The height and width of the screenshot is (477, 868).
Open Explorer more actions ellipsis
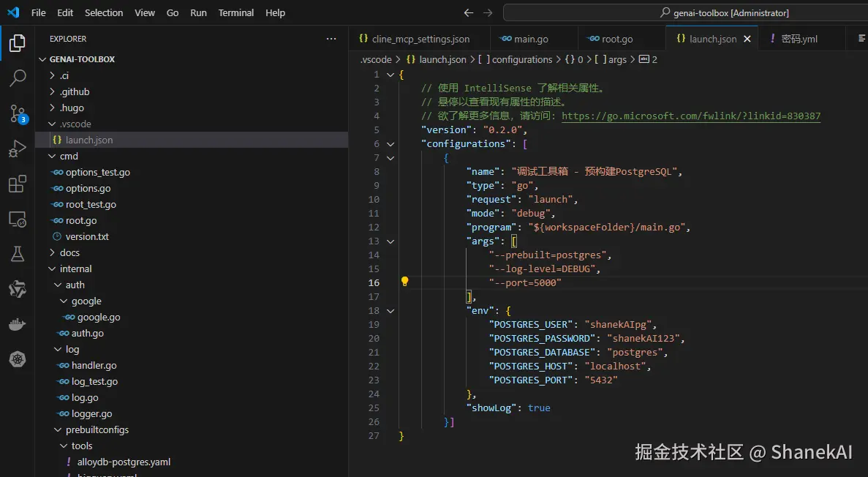(x=331, y=39)
